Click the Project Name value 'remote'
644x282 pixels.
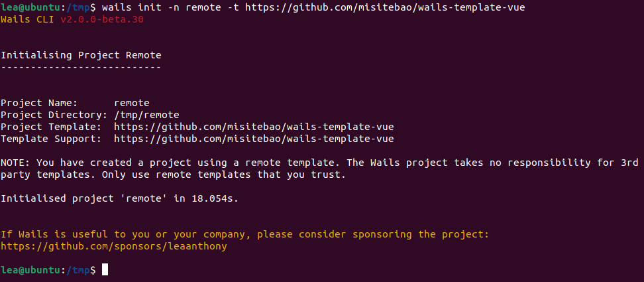(132, 103)
